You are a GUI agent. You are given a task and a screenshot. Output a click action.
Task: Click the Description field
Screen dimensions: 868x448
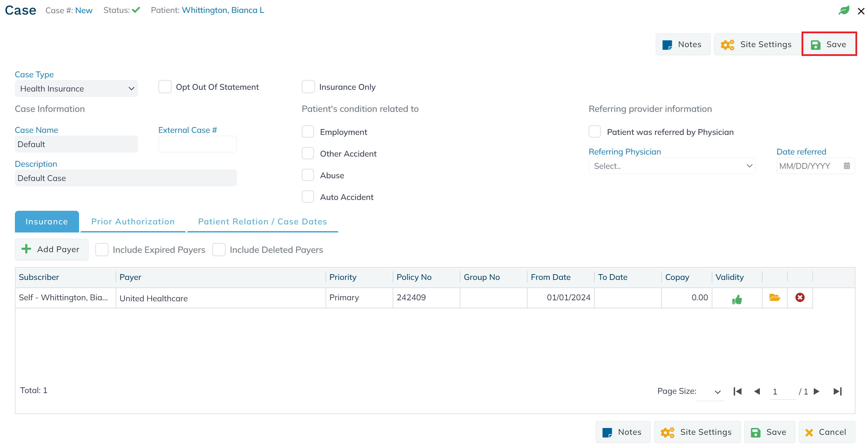click(x=126, y=178)
